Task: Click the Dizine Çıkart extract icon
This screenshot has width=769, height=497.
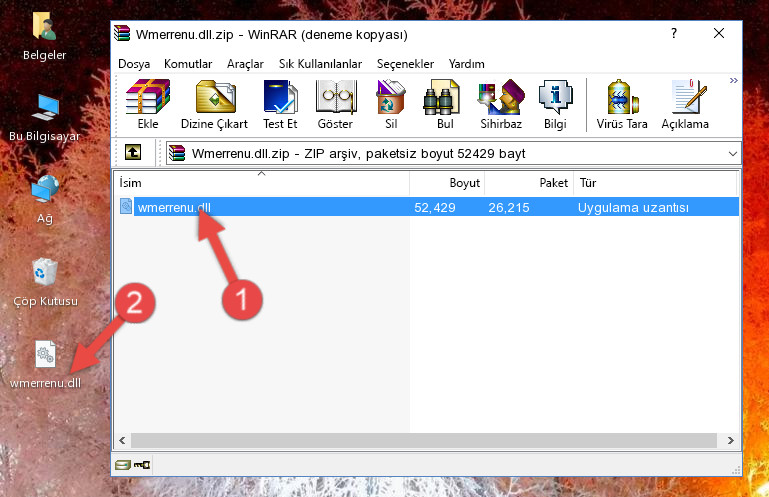Action: pos(214,105)
